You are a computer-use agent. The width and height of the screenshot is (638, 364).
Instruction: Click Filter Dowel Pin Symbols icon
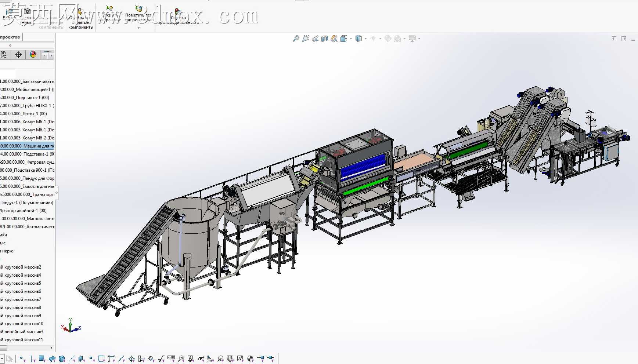[250, 359]
